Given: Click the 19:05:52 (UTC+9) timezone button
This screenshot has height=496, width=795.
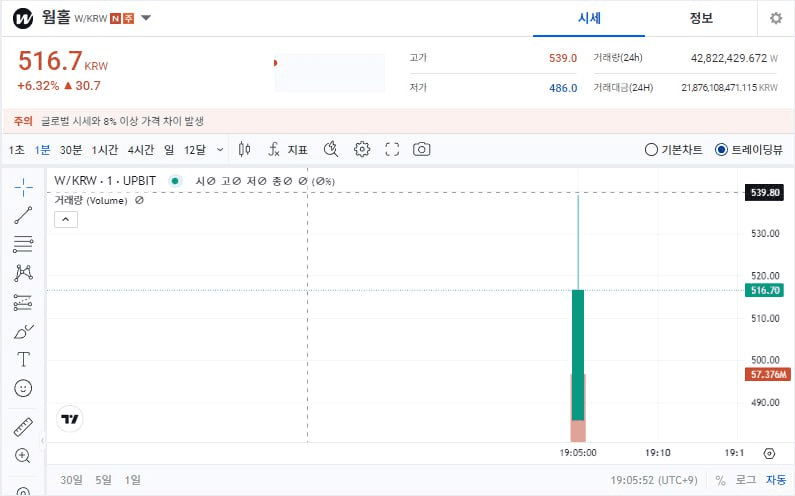Looking at the screenshot, I should pyautogui.click(x=654, y=480).
